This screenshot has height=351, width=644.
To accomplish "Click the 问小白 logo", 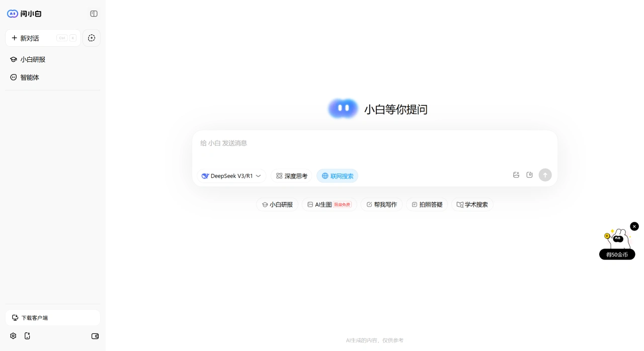I will (24, 14).
